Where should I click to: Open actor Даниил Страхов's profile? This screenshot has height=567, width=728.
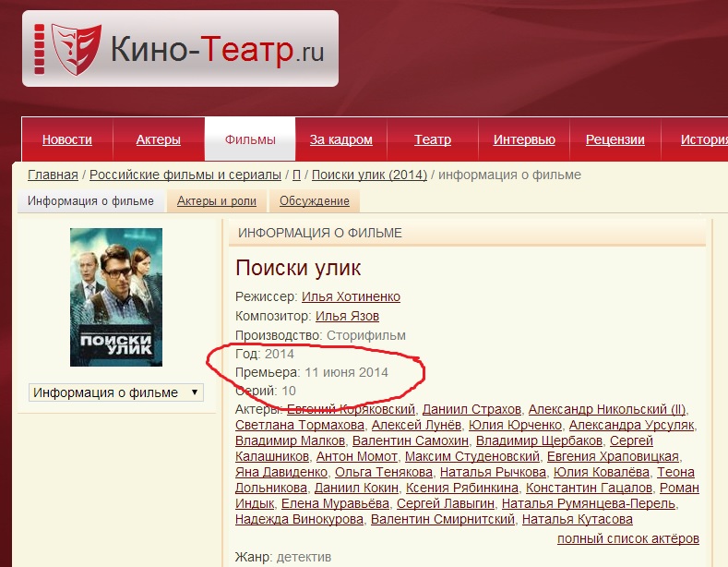471,409
